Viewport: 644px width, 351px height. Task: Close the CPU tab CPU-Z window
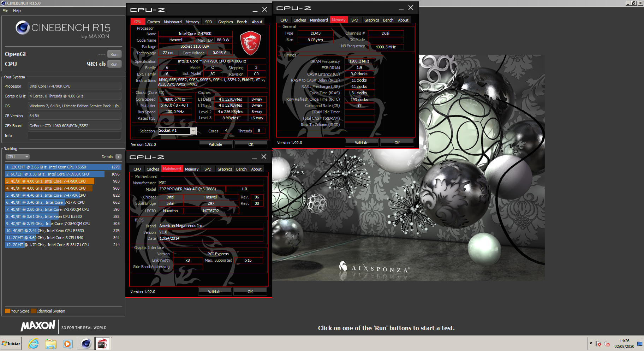pos(264,10)
